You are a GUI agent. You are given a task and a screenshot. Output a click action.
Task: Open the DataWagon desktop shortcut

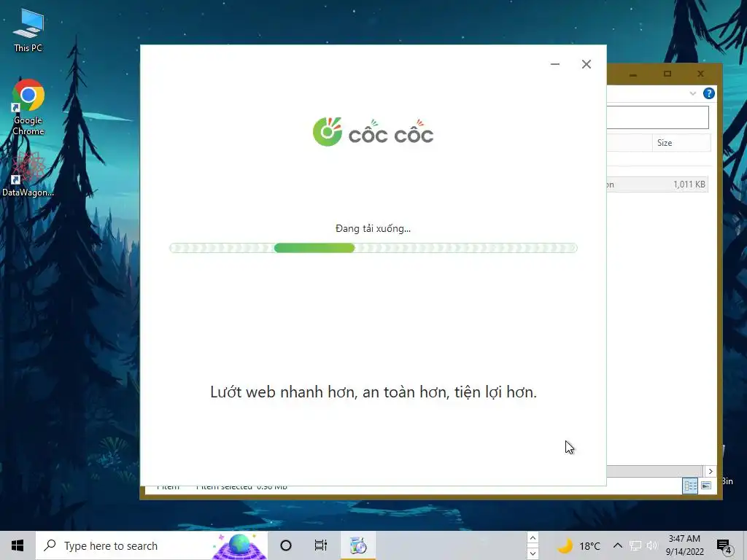tap(28, 174)
